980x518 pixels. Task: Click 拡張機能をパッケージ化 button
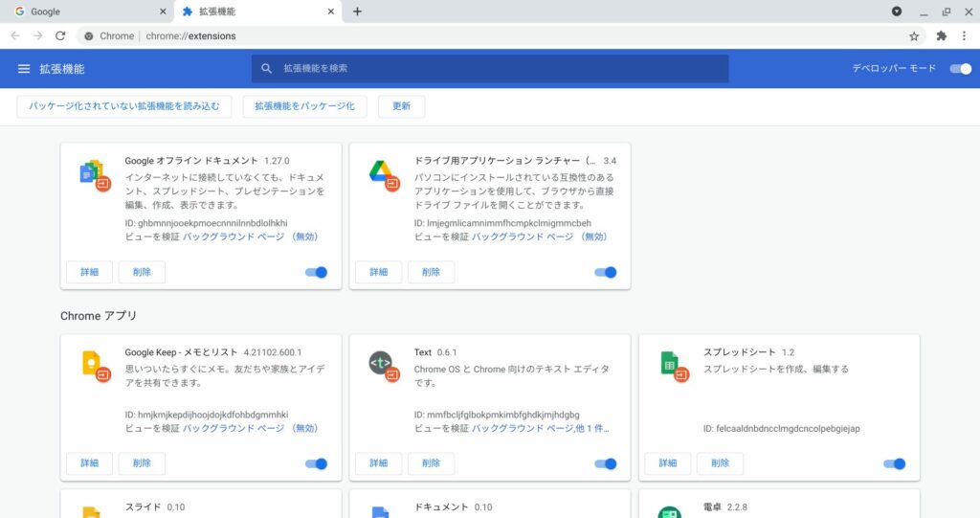(304, 106)
